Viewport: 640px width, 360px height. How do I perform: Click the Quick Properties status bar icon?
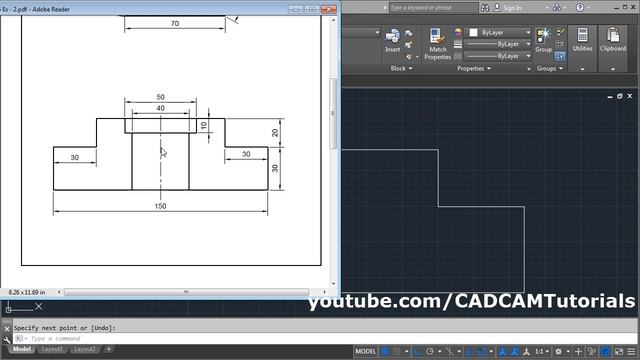(x=591, y=351)
